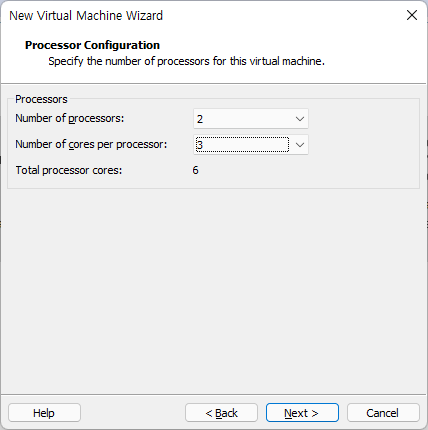This screenshot has height=430, width=428.
Task: Click the Total processor cores value 6
Action: tap(195, 170)
